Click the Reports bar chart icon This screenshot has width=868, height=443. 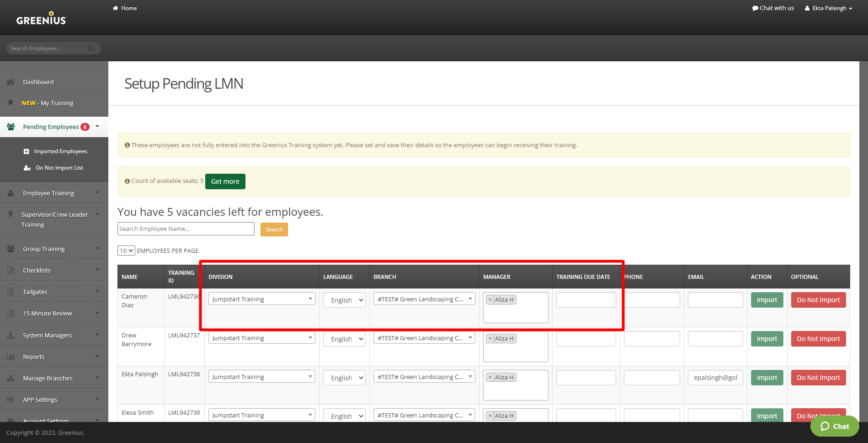tap(11, 357)
